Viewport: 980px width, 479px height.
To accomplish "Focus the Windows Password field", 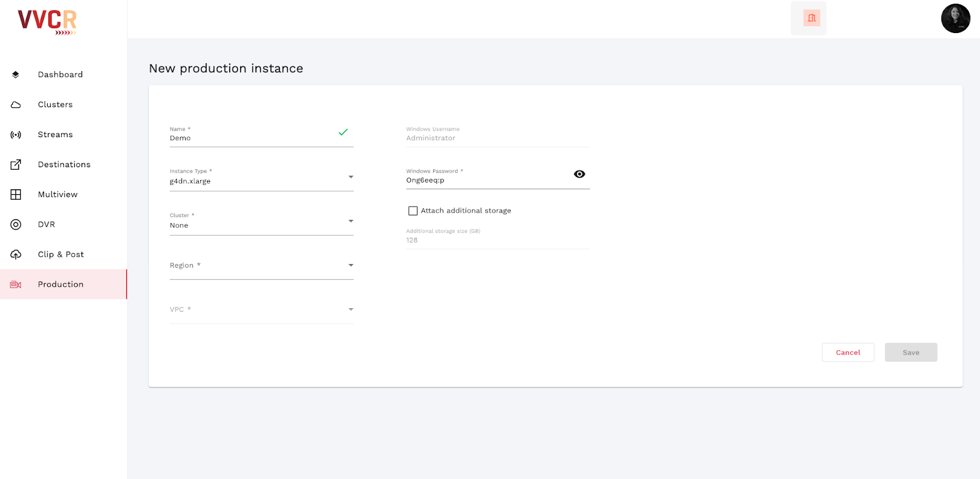I will tap(498, 178).
